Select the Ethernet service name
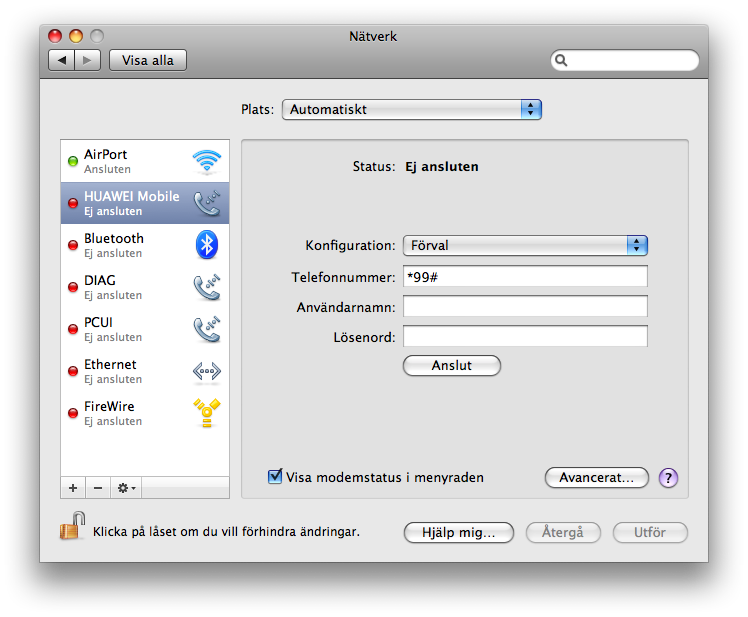Viewport: 748px width, 617px height. (110, 365)
